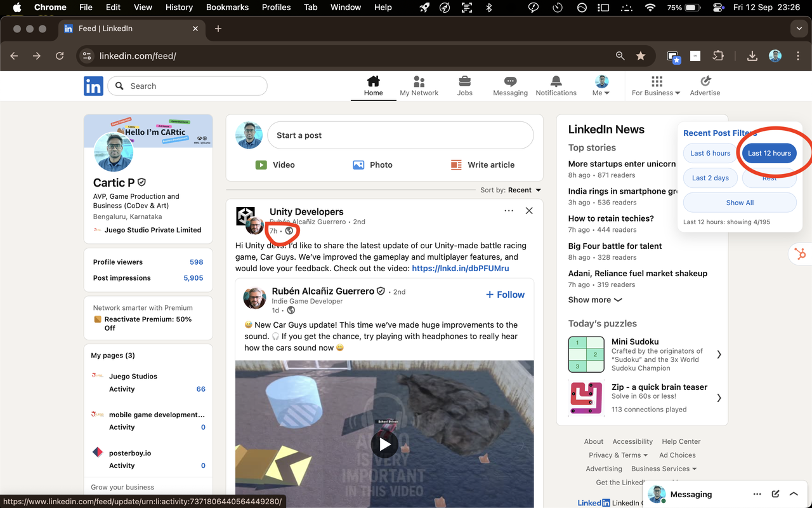Open Chrome extensions puzzle icon
Screen dimensions: 812x508
coord(718,56)
